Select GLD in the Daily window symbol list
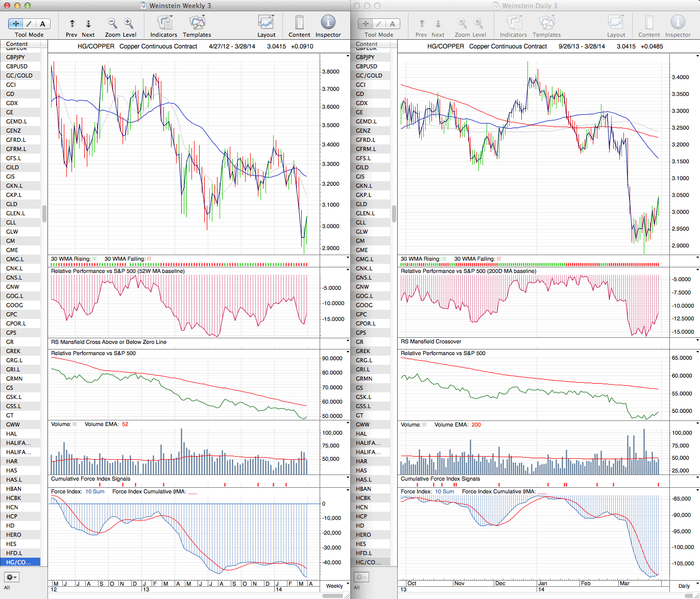The height and width of the screenshot is (599, 700). pos(361,204)
